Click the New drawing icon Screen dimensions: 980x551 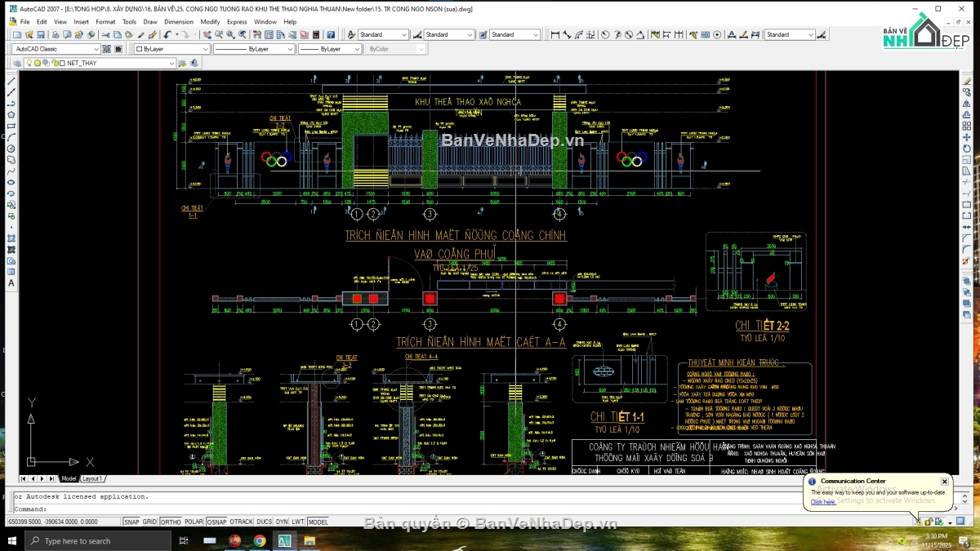pyautogui.click(x=17, y=34)
